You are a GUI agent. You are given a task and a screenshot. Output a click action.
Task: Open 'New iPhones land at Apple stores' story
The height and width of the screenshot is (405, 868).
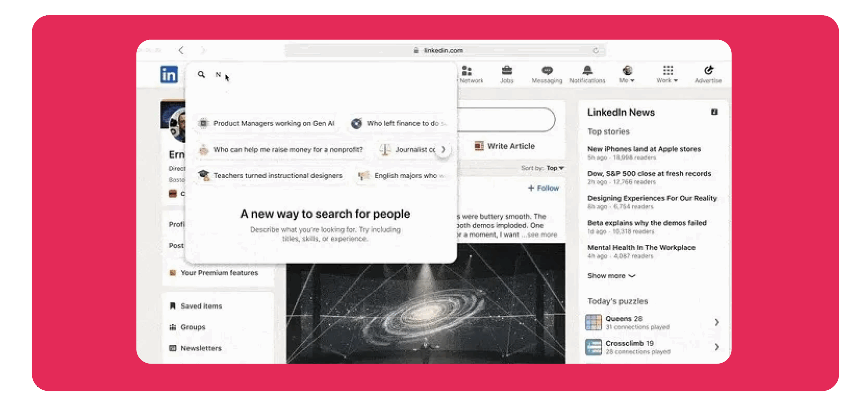point(644,149)
